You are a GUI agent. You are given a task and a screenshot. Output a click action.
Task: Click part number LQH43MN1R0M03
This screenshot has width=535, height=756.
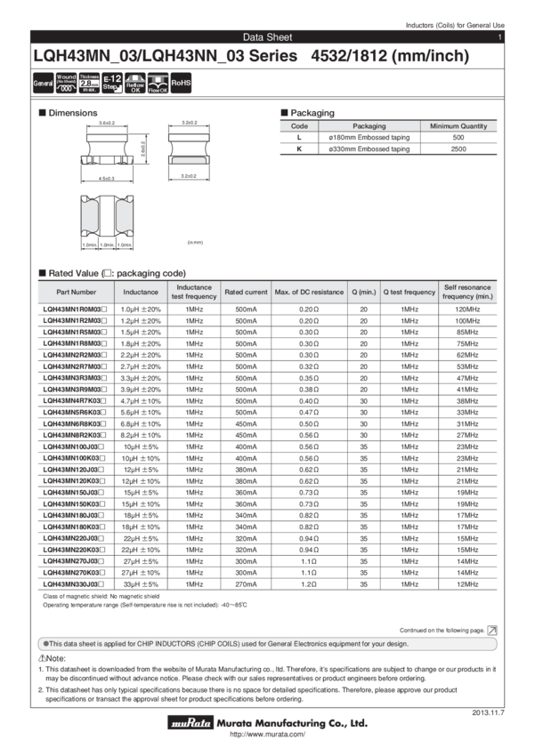coord(75,309)
